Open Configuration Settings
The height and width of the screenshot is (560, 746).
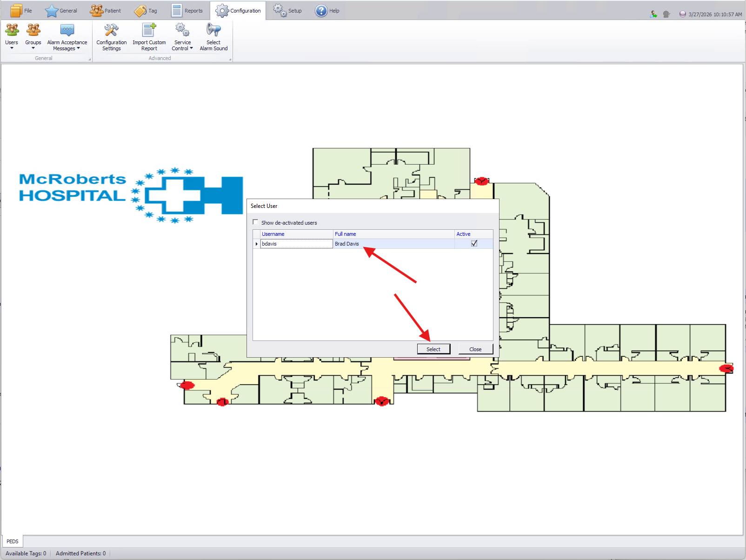[111, 31]
